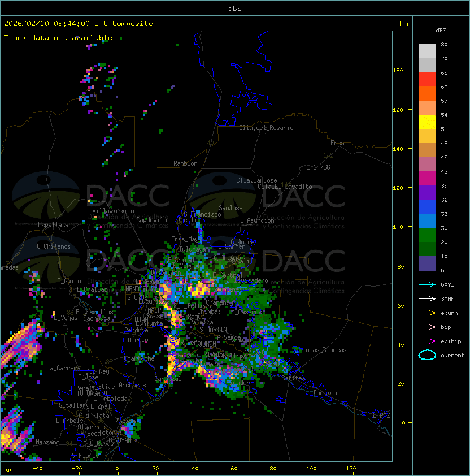
Task: Click the 'L_PAZ' map label
Action: coord(381,416)
